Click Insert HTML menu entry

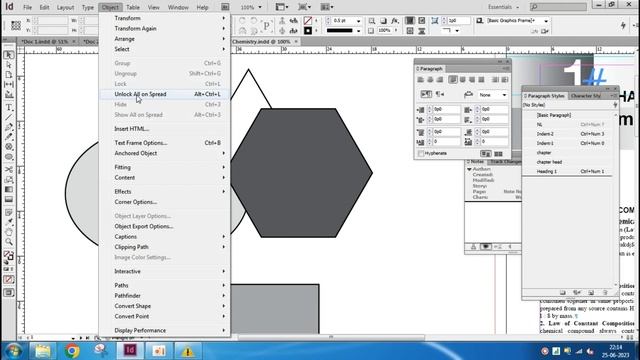[165, 129]
